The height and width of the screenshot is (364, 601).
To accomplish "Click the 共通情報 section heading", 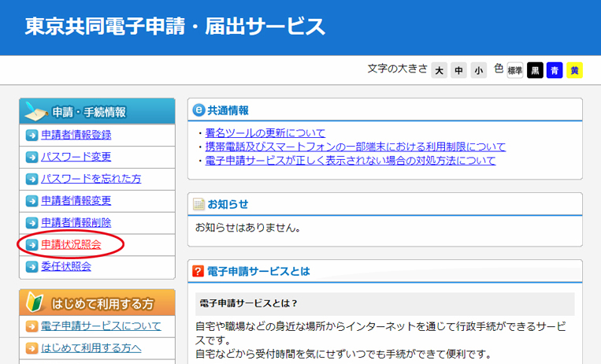I will (228, 110).
